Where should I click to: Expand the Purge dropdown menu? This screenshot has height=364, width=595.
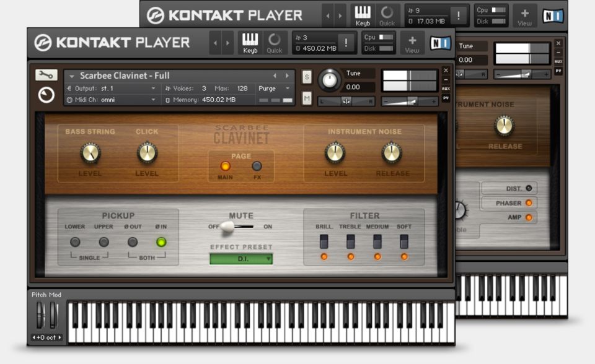click(275, 89)
